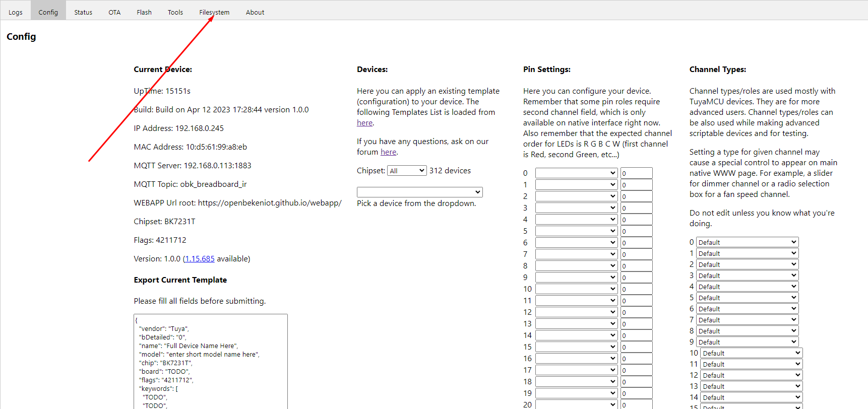Open the OTA tab
The height and width of the screenshot is (409, 868).
click(x=114, y=12)
